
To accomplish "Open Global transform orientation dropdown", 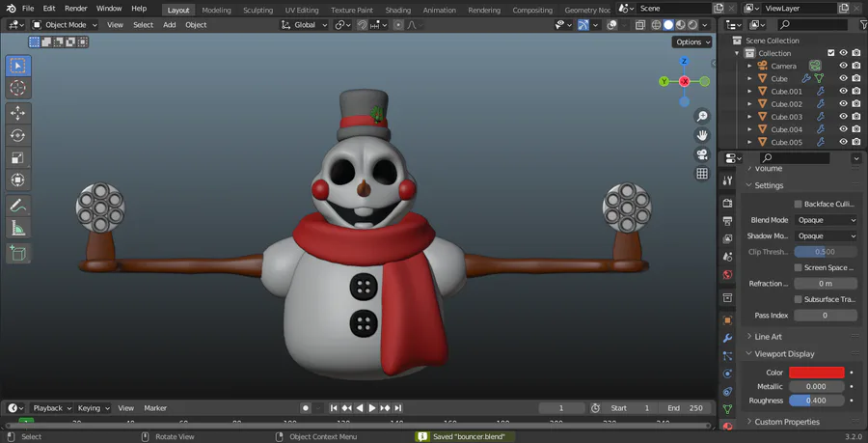I will pos(304,25).
